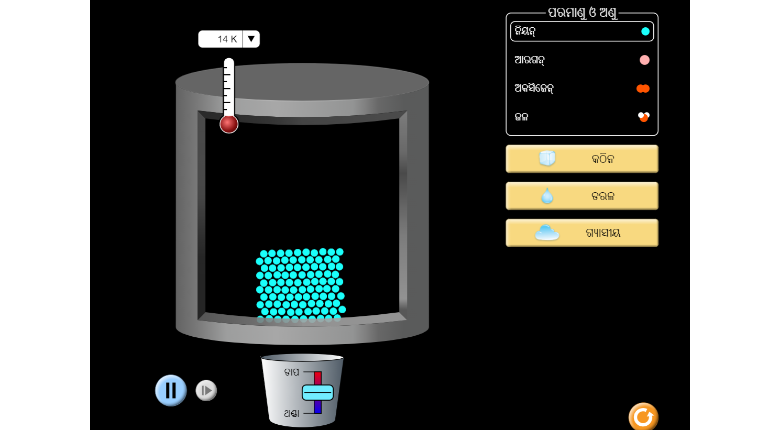Click the red thermometer bulb
This screenshot has height=430, width=780.
coord(229,124)
